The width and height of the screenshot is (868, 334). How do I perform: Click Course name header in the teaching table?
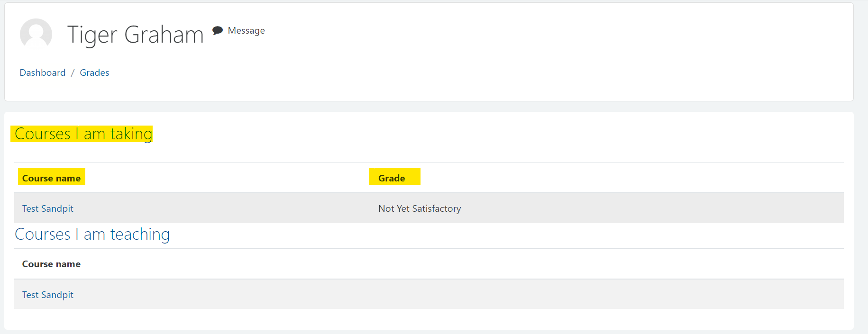[51, 264]
